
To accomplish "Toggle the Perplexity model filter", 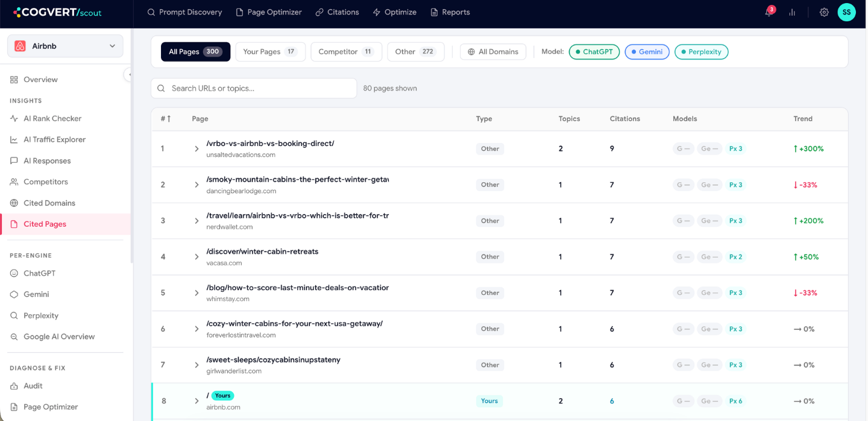I will tap(701, 52).
